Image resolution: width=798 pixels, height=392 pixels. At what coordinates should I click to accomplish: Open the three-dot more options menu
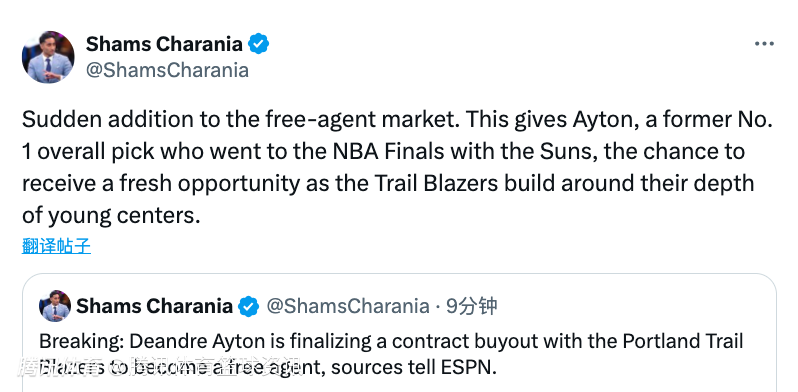click(x=764, y=44)
